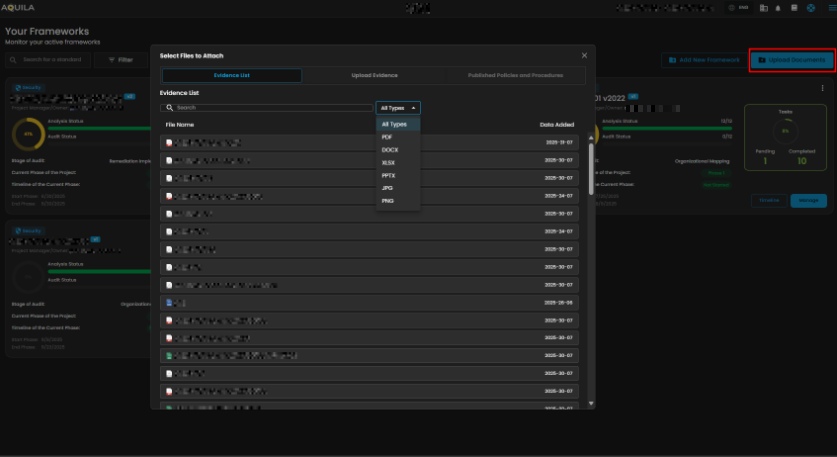The height and width of the screenshot is (457, 837).
Task: Click the Filter button with funnel icon
Action: tap(120, 60)
